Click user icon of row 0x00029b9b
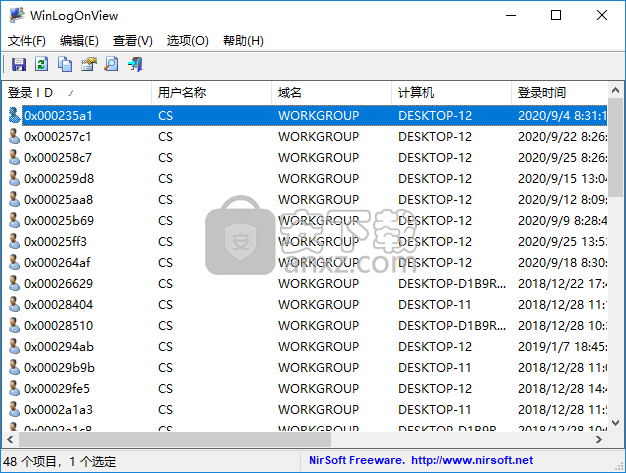Screen dimensions: 626x473 pyautogui.click(x=14, y=368)
